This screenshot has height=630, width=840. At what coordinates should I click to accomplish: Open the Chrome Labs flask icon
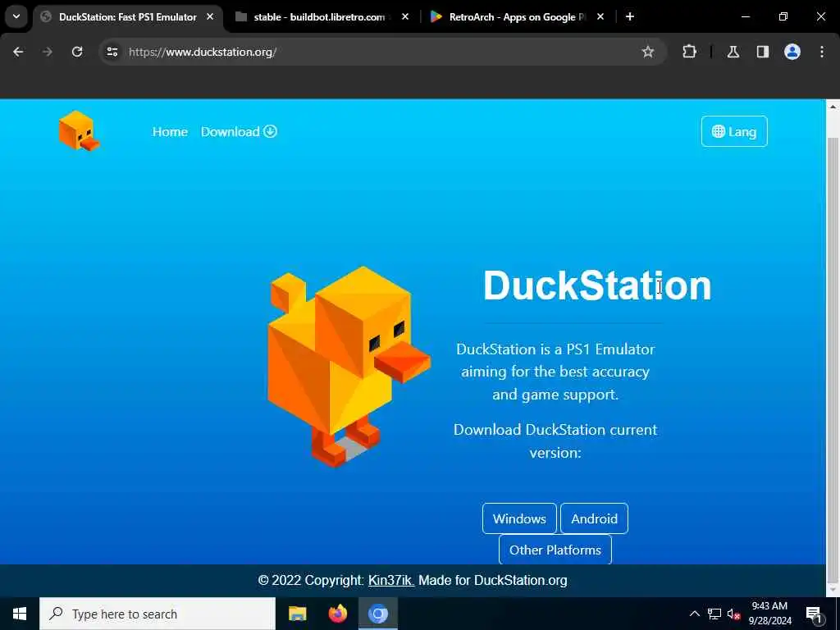click(733, 52)
